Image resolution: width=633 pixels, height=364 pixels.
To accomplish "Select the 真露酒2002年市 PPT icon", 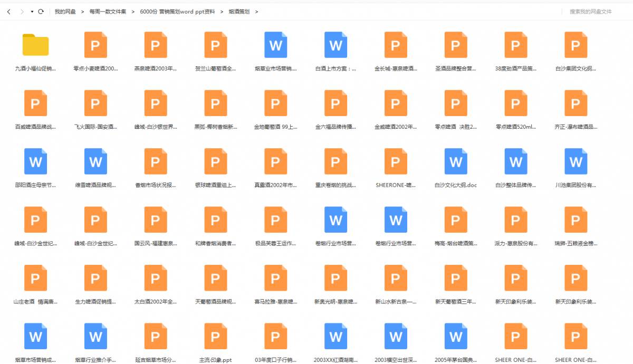I will click(x=276, y=161).
